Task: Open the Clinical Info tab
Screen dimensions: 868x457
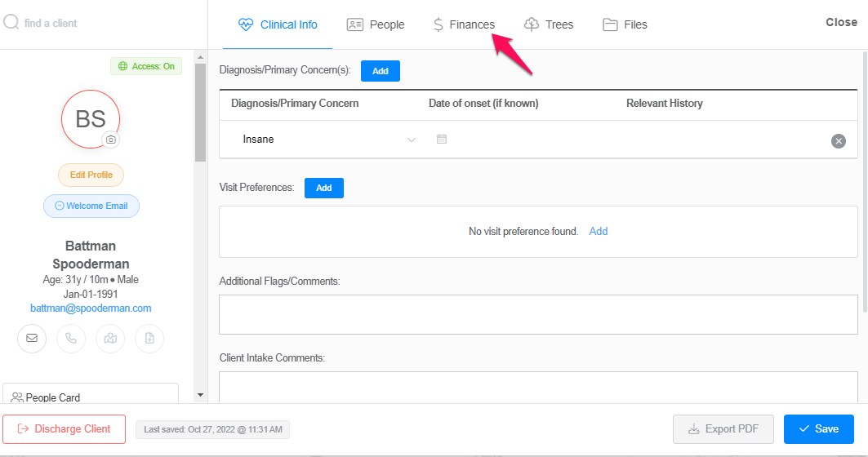Action: pos(278,25)
